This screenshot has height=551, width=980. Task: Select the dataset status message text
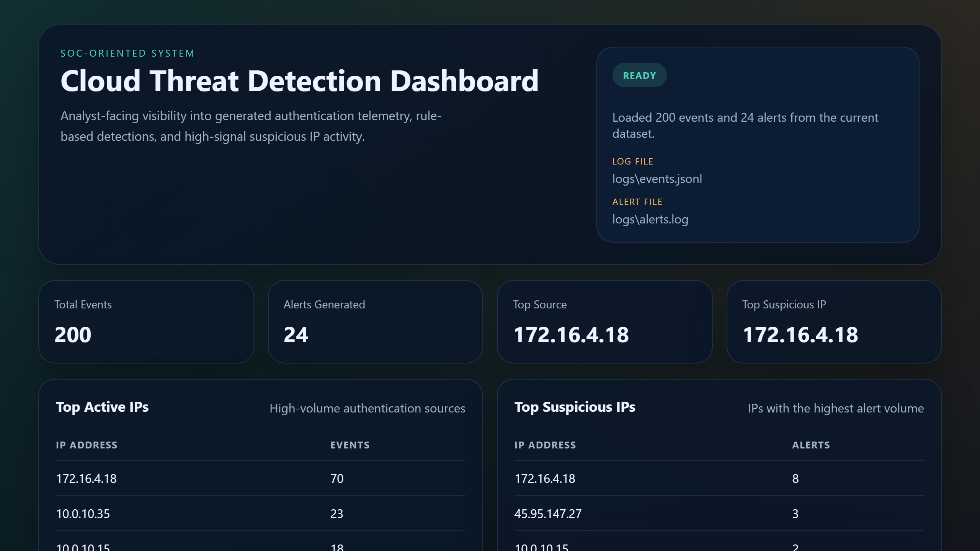pos(745,126)
